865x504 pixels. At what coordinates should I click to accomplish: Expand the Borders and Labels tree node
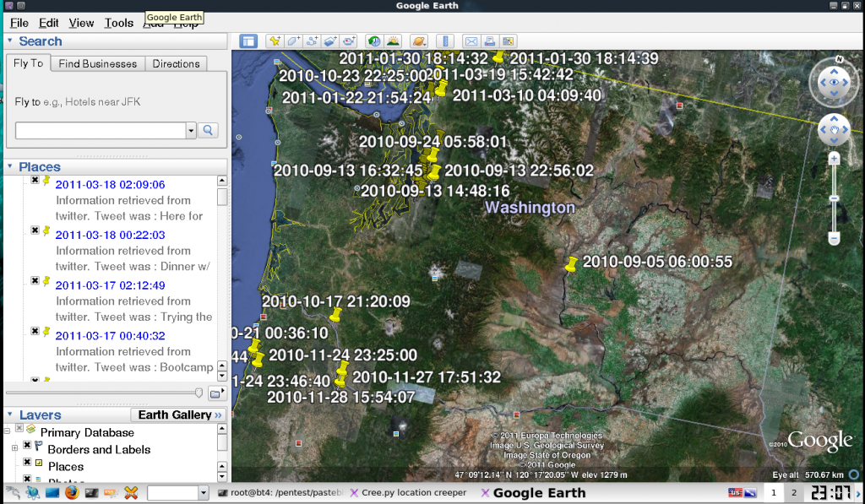[x=15, y=447]
